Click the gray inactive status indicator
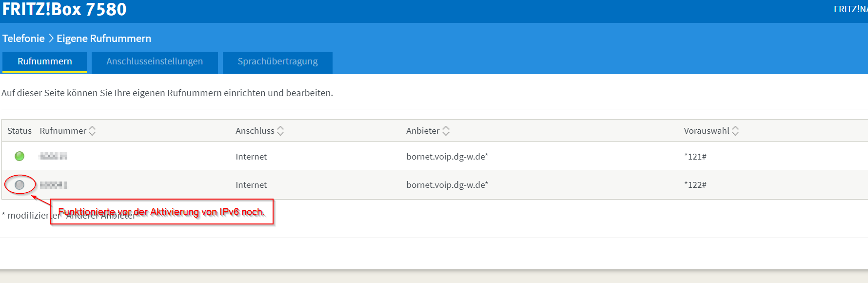This screenshot has width=868, height=283. point(20,185)
